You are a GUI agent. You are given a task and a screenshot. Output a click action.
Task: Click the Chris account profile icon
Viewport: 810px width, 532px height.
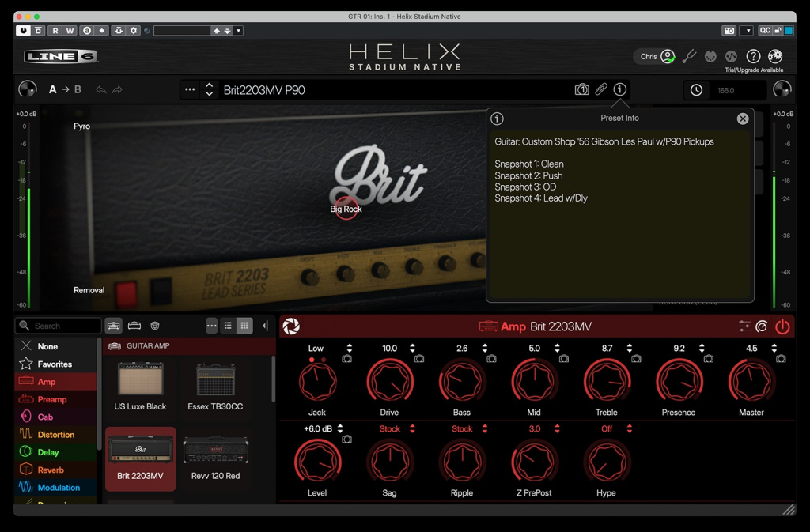click(668, 56)
